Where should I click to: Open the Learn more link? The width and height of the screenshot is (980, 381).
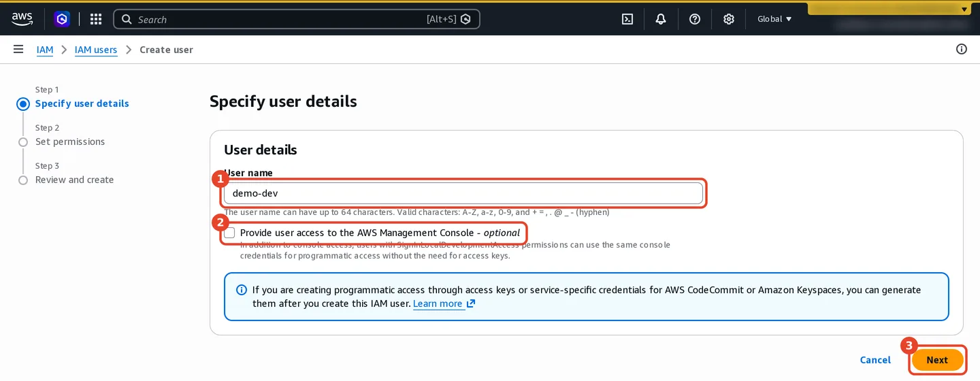click(438, 303)
